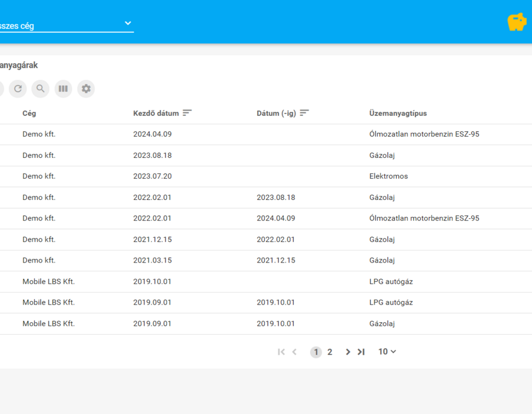This screenshot has width=532, height=414.
Task: Select page 2 in pagination
Action: pos(330,352)
